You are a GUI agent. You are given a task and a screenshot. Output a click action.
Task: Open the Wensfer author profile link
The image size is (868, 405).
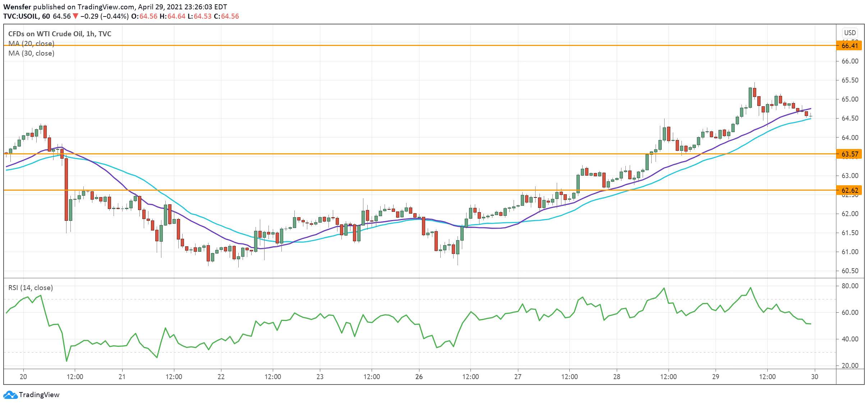(x=17, y=6)
